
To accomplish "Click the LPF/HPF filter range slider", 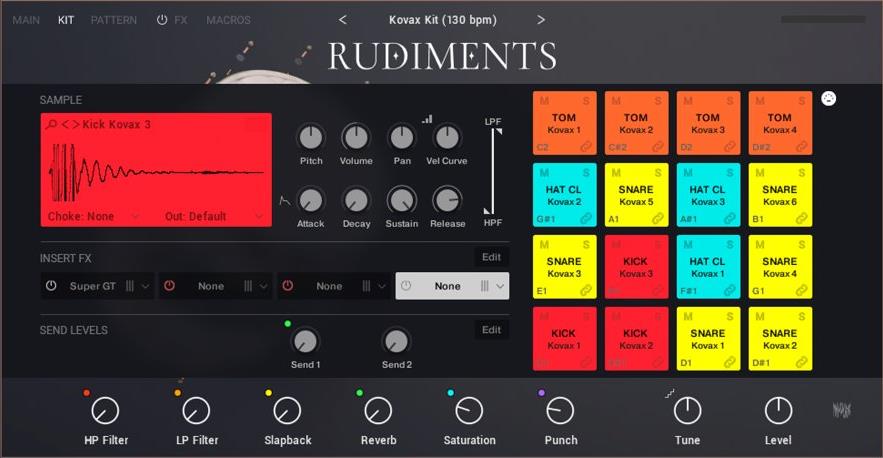I will 492,171.
